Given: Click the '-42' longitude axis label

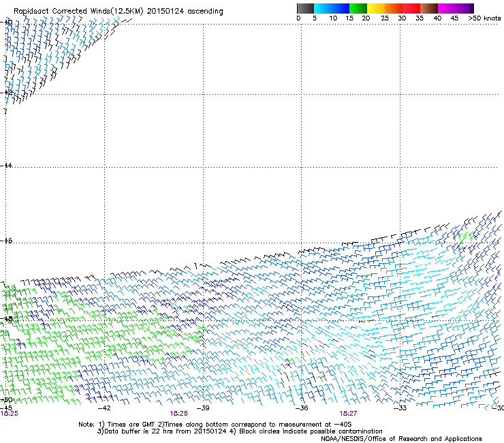Looking at the screenshot, I should point(104,408).
